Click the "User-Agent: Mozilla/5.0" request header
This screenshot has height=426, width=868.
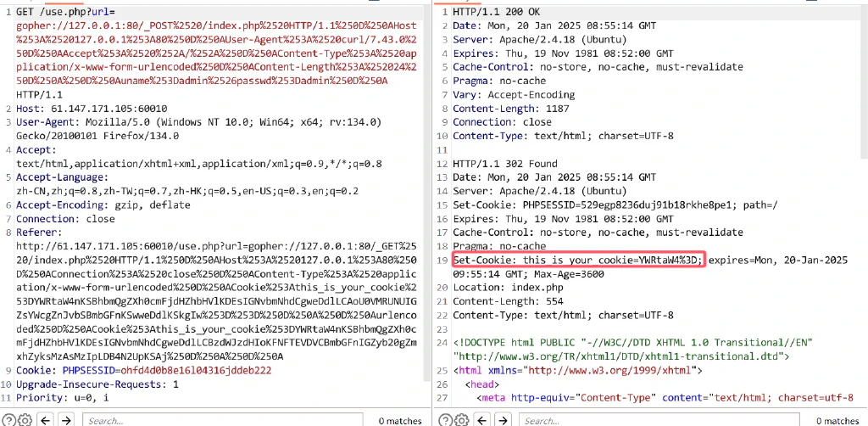pyautogui.click(x=198, y=122)
